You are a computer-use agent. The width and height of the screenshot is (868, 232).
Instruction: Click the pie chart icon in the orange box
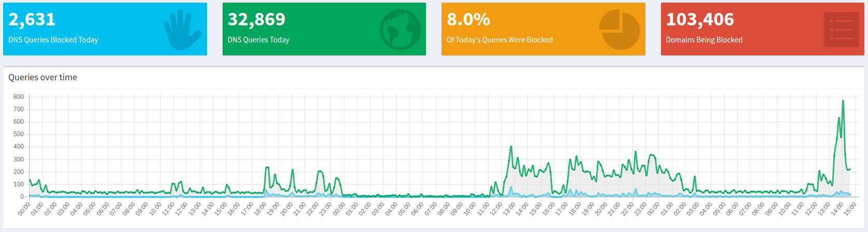(x=619, y=30)
